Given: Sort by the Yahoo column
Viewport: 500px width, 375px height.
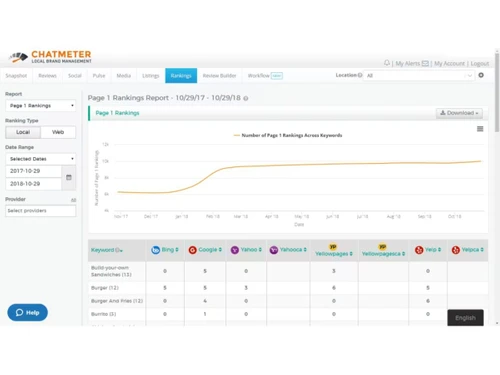Looking at the screenshot, I should (251, 250).
